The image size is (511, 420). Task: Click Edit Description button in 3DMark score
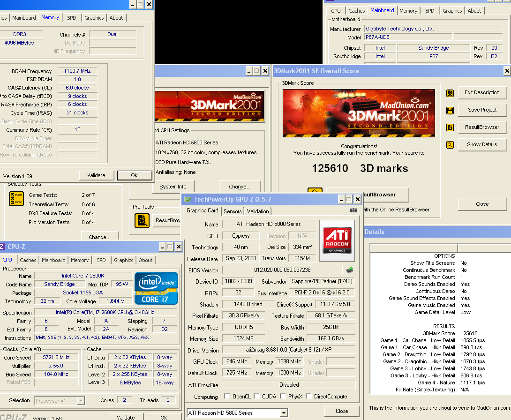coord(482,92)
